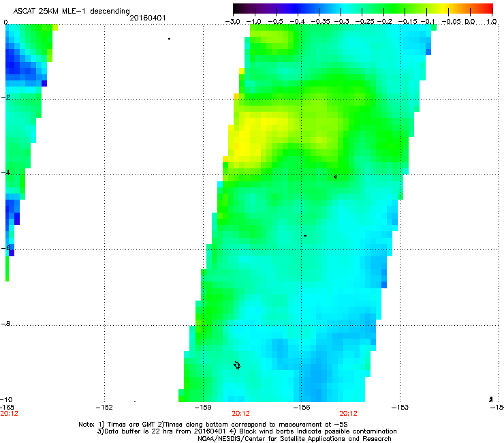
Task: Click the longitude label -165
Action: 7,408
